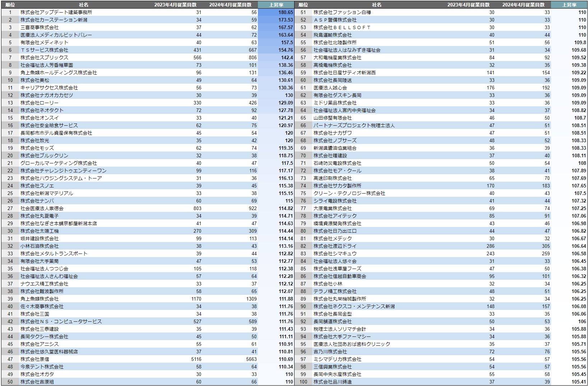Click the 長岡中央水産株式会社 cell
The image size is (588, 386).
[337, 374]
